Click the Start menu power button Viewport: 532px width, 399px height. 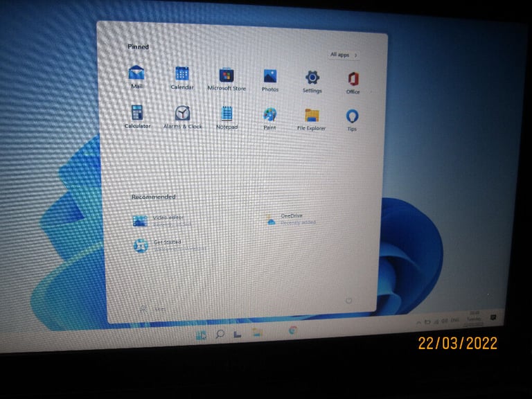click(348, 301)
